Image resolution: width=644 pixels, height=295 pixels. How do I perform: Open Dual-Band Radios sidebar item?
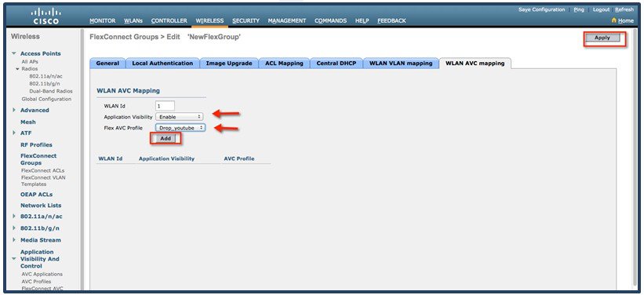(x=51, y=91)
